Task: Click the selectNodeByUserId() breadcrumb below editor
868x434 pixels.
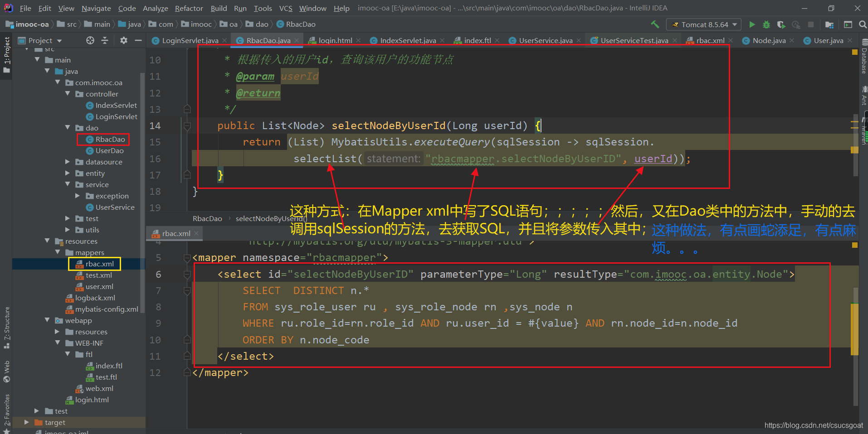Action: 271,218
